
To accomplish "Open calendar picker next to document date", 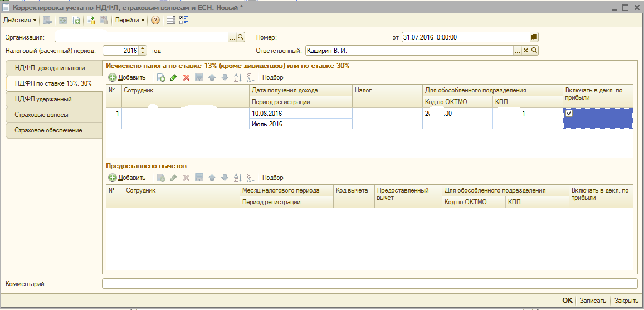I will [x=534, y=37].
